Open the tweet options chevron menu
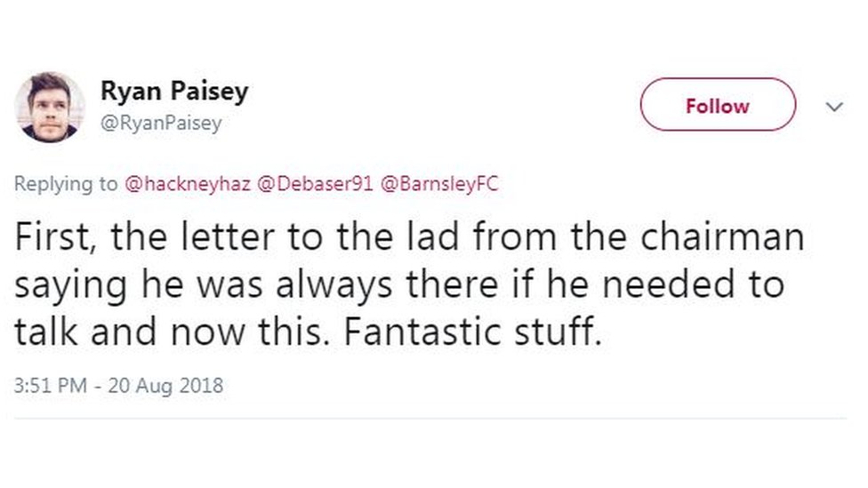This screenshot has width=868, height=488. coord(834,107)
